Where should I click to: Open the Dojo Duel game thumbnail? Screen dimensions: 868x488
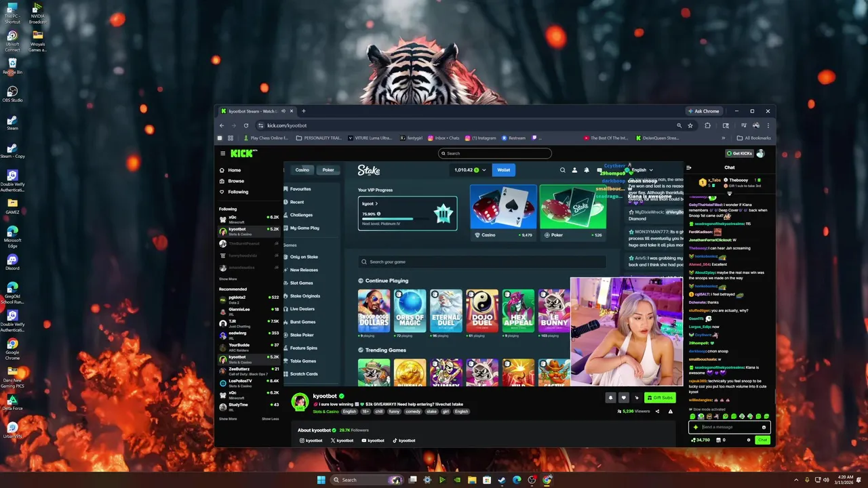click(x=482, y=311)
